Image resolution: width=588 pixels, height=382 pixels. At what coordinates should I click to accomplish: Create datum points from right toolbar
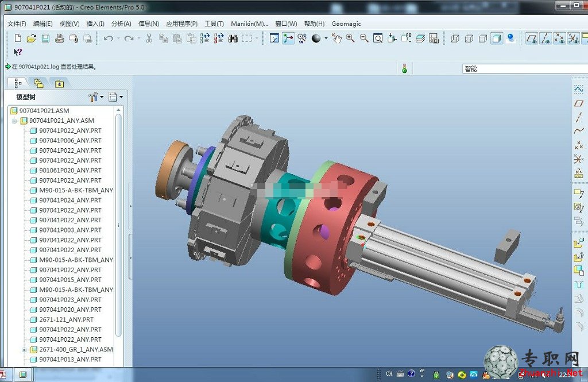(x=579, y=145)
